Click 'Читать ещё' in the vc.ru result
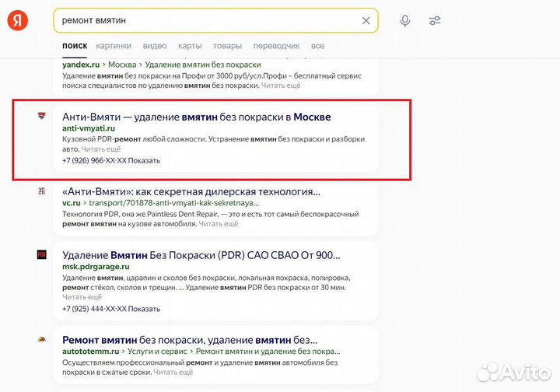 click(x=219, y=224)
